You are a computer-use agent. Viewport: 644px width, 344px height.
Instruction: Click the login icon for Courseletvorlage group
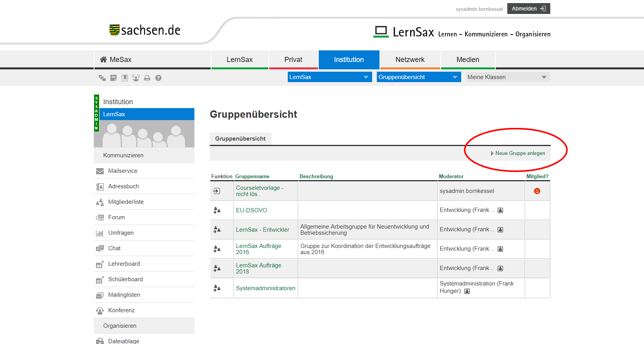[x=217, y=191]
